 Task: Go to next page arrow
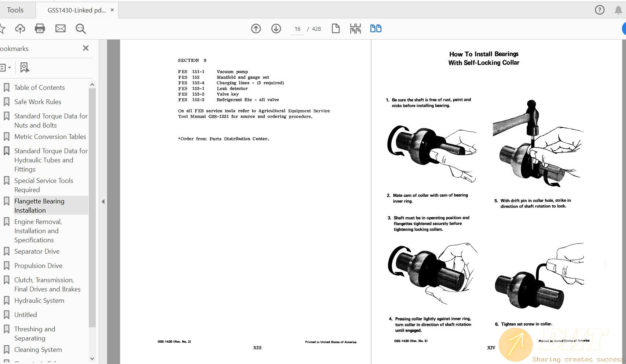(276, 29)
